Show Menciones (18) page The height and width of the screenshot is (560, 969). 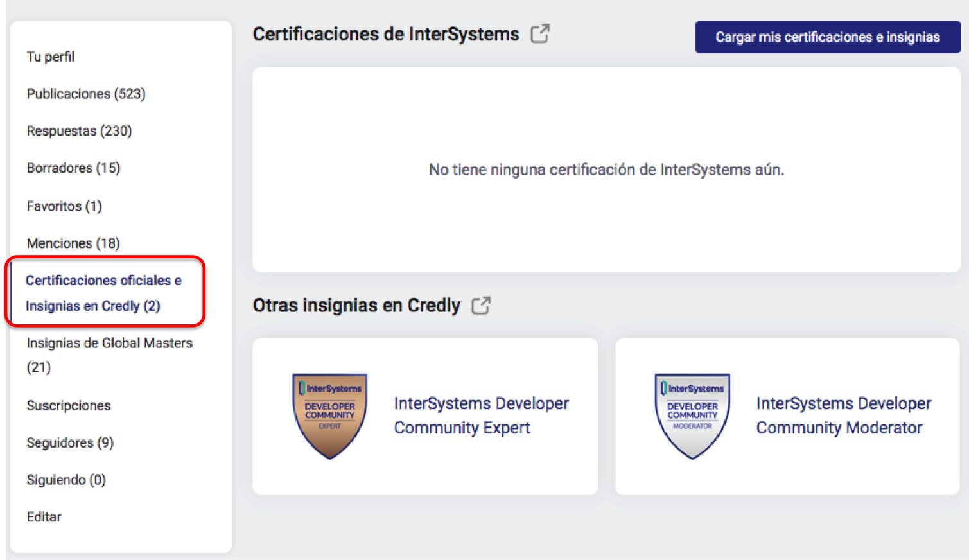tap(73, 243)
